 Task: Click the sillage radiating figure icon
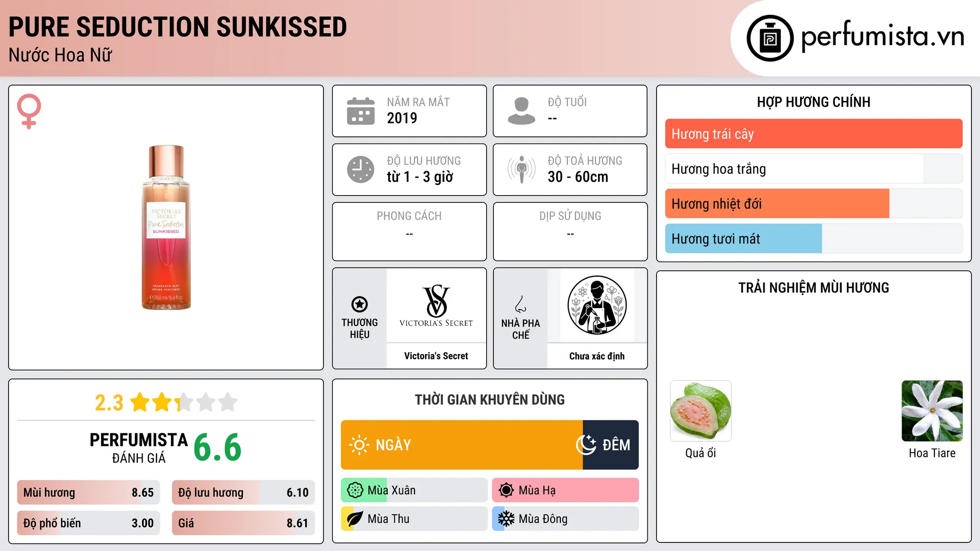click(x=522, y=169)
